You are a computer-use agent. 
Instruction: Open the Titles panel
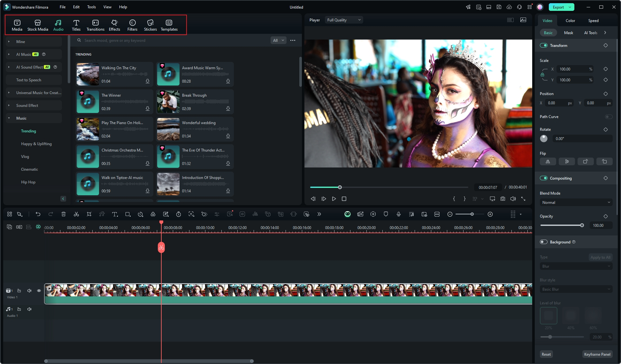click(x=76, y=25)
